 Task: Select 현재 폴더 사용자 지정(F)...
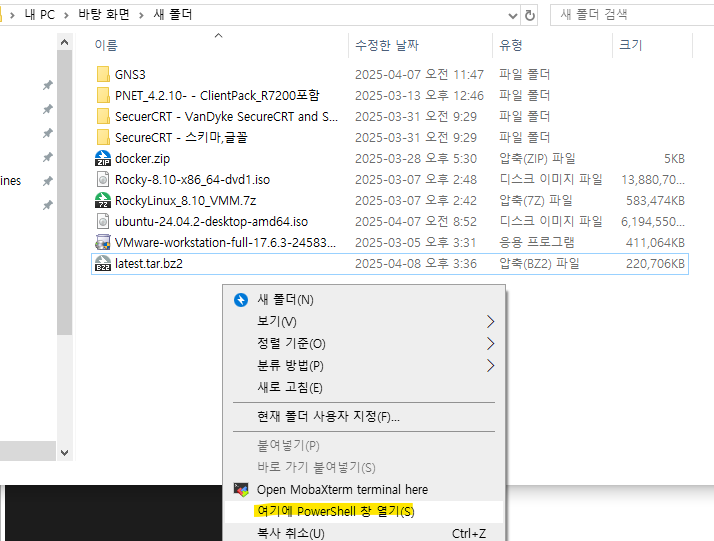pos(364,416)
